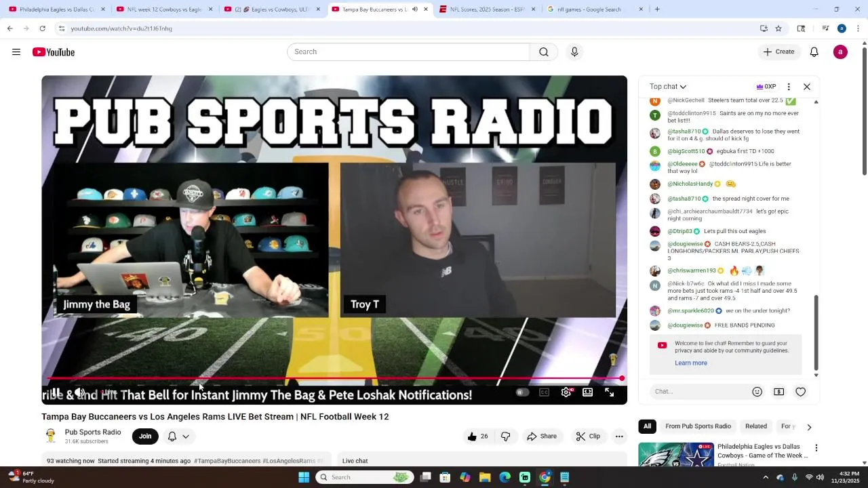
Task: Open the Super Chat dollar icon
Action: 779,392
